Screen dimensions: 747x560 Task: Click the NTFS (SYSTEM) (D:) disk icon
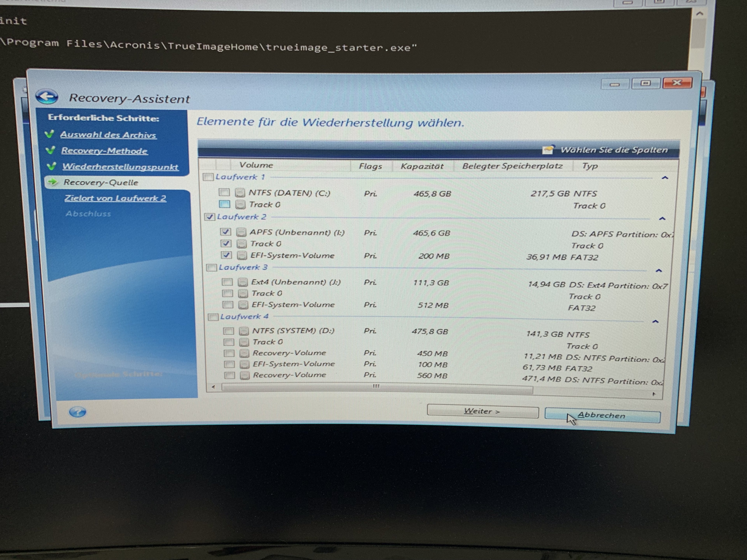[244, 331]
